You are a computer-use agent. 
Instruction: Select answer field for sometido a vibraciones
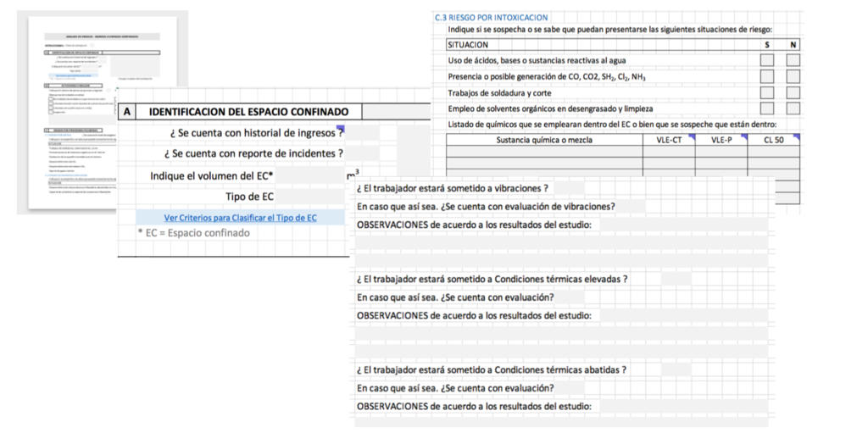tap(569, 188)
